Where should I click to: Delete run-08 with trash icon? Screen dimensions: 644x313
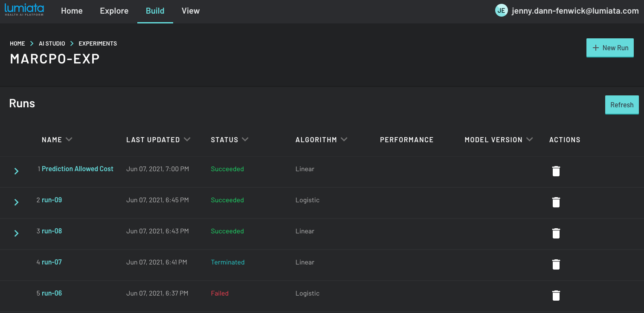556,233
